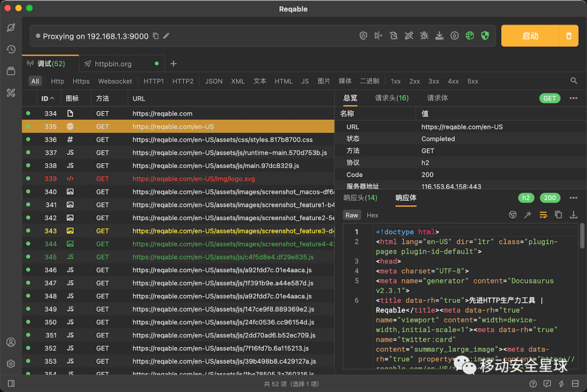Copy the proxy address 192.168.1.3:9000

pos(156,36)
